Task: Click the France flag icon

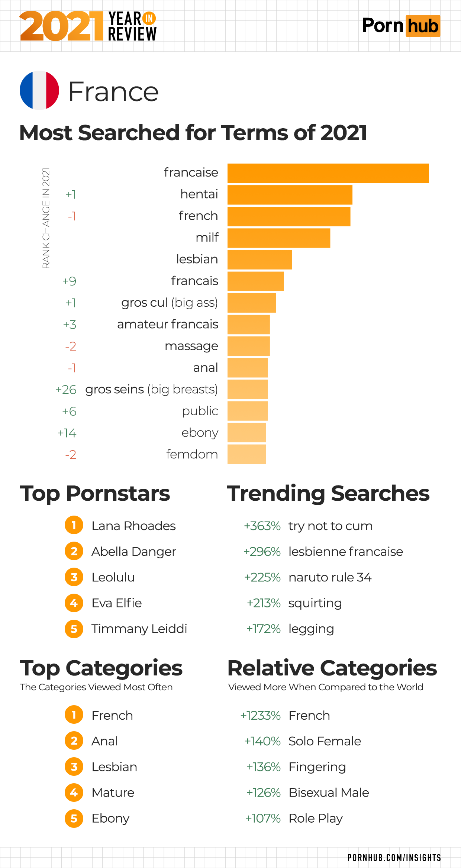Action: pyautogui.click(x=39, y=90)
